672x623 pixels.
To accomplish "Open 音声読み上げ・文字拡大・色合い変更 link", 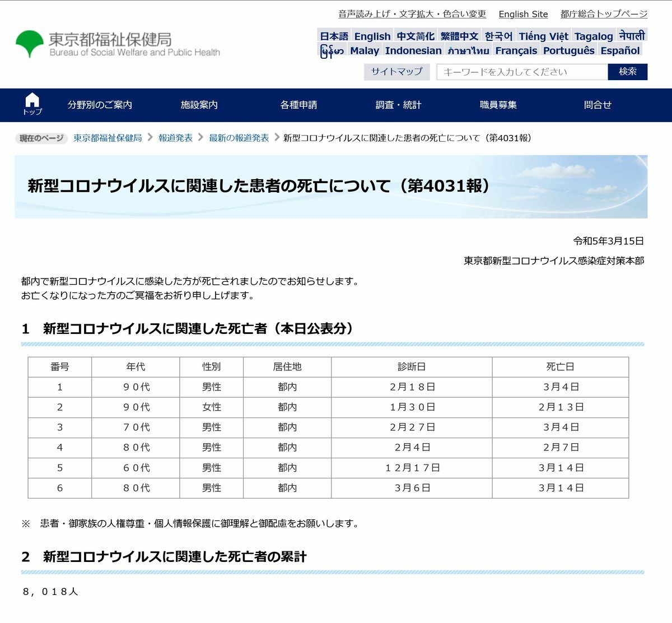I will coord(412,14).
